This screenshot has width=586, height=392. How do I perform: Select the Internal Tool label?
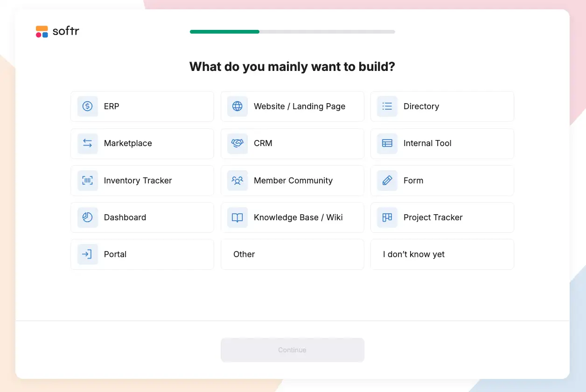(x=427, y=143)
